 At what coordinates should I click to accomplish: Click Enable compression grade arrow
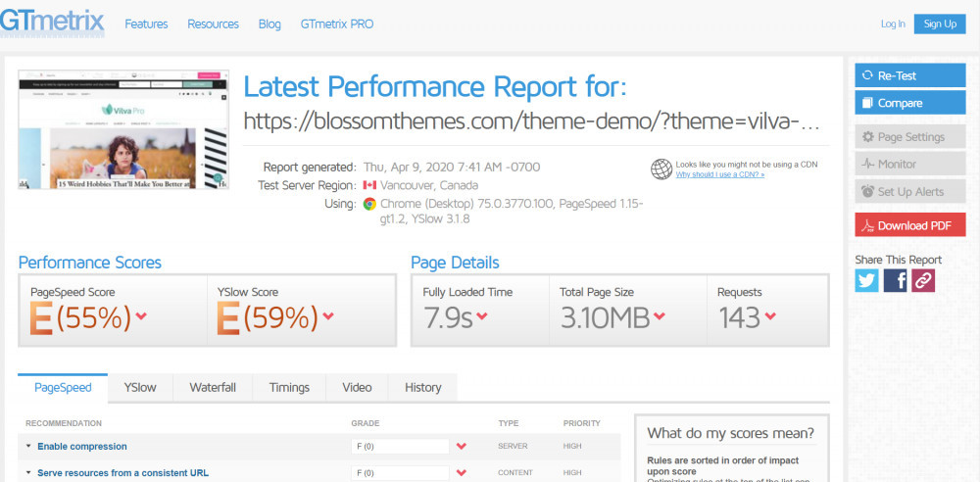pyautogui.click(x=462, y=447)
